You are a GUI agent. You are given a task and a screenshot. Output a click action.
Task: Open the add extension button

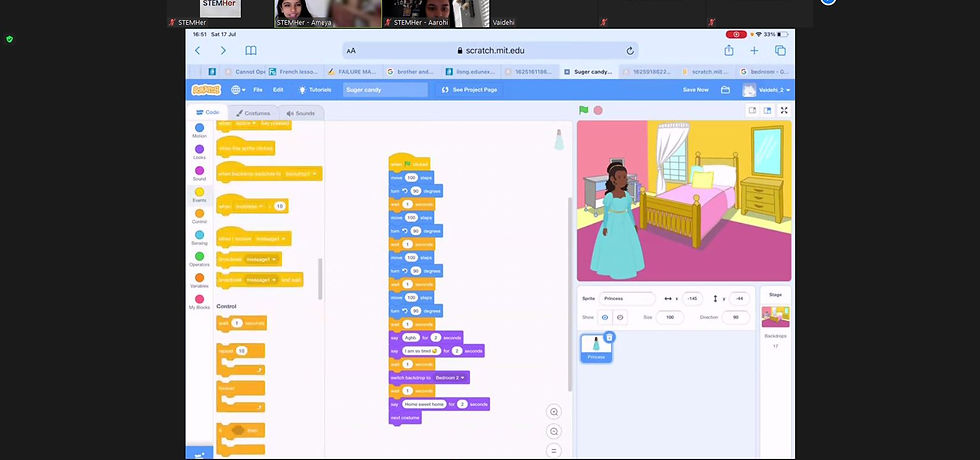(x=199, y=453)
